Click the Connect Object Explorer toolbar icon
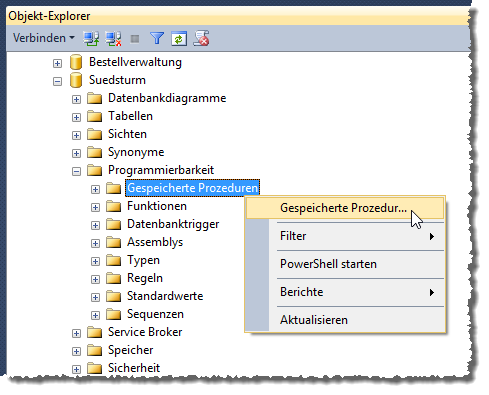Image resolution: width=489 pixels, height=395 pixels. [x=91, y=38]
